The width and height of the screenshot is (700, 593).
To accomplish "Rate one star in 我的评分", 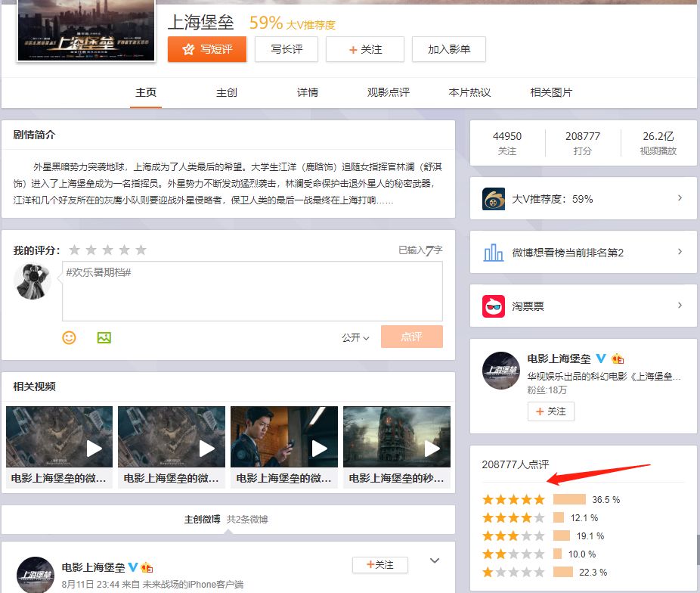I will click(75, 250).
